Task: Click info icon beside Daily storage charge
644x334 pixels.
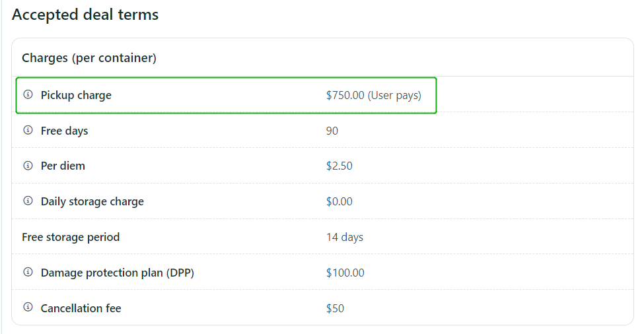Action: point(28,201)
